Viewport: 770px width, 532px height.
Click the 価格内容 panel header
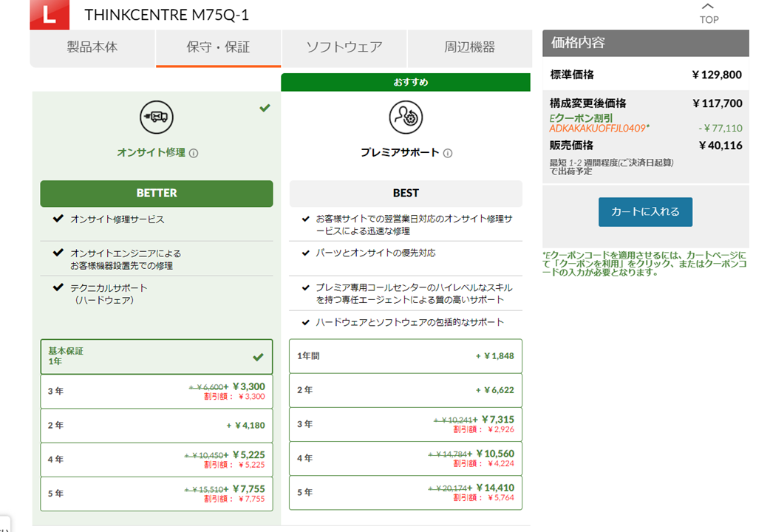(x=646, y=44)
